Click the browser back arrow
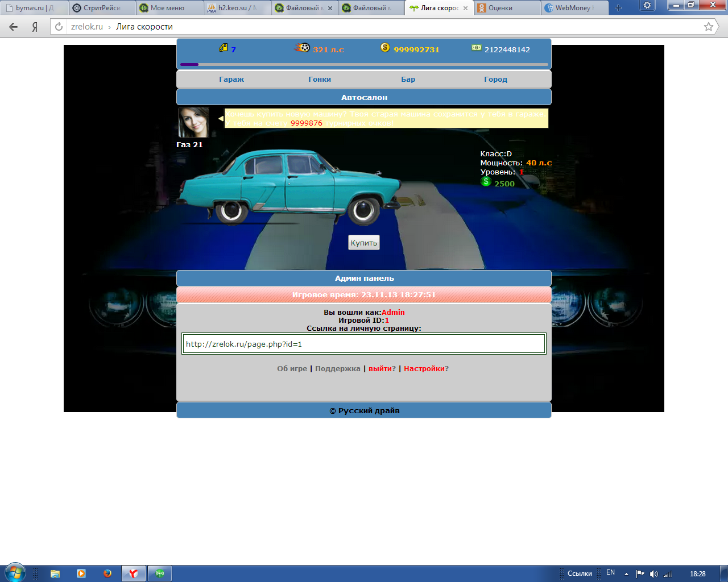Viewport: 728px width, 582px height. click(x=14, y=27)
